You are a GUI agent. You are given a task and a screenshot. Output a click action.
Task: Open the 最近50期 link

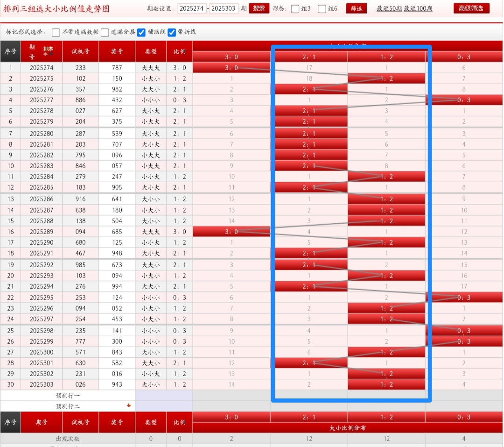389,9
